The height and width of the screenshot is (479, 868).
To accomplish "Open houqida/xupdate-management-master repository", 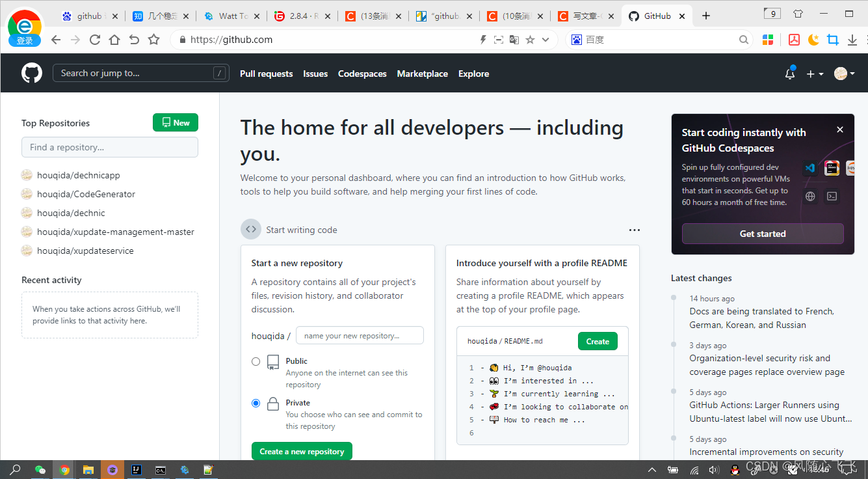I will tap(116, 232).
